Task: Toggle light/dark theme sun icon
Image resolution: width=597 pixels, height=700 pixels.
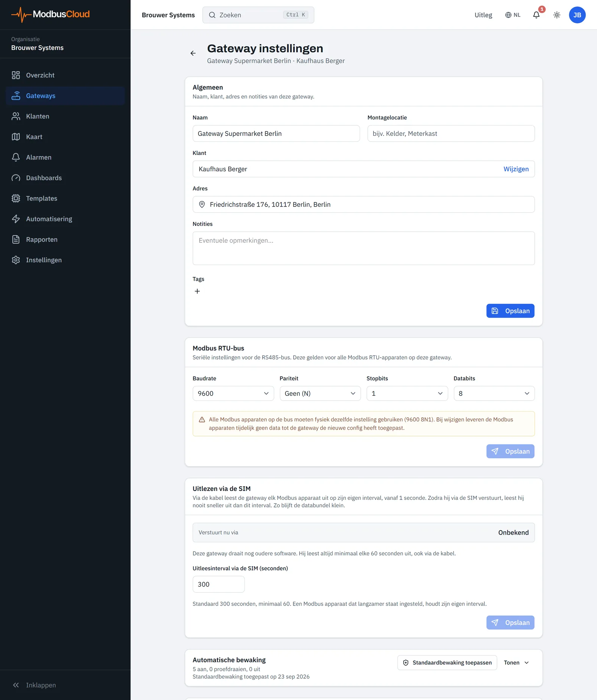Action: coord(557,15)
